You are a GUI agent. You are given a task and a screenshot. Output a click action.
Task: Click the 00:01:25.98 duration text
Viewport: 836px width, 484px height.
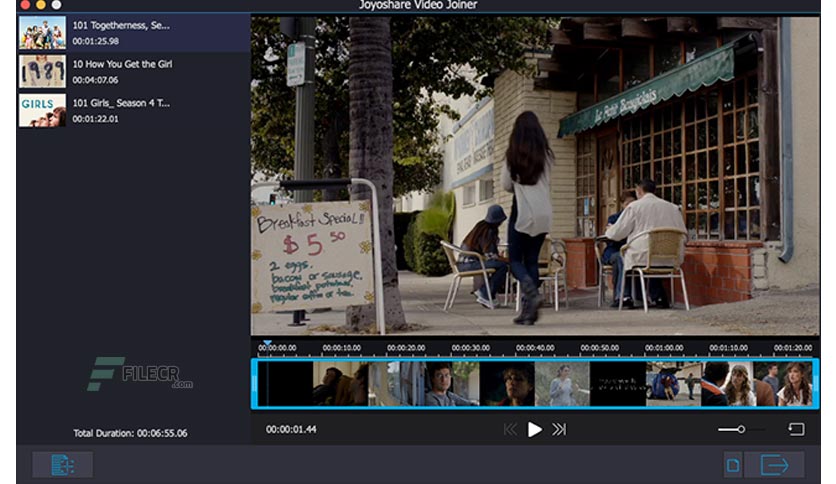(95, 41)
